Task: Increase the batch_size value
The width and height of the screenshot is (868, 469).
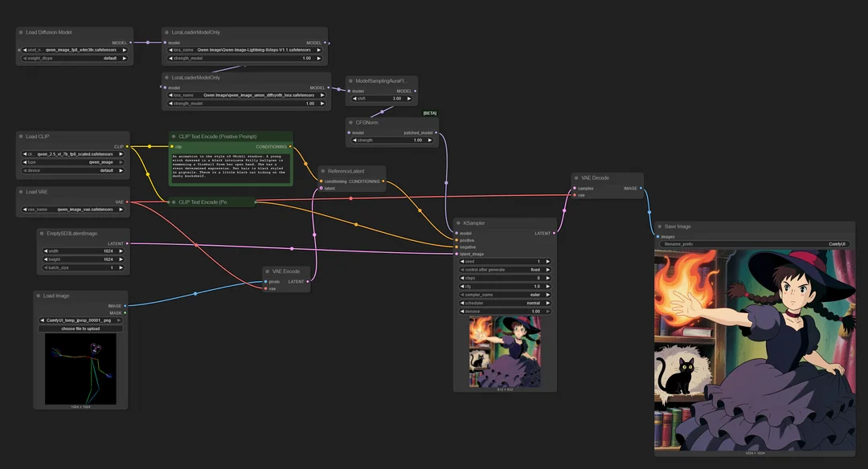Action: [121, 267]
